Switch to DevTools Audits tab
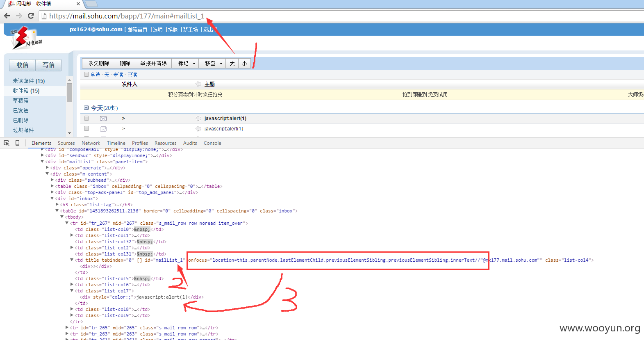644x340 pixels. (x=190, y=143)
